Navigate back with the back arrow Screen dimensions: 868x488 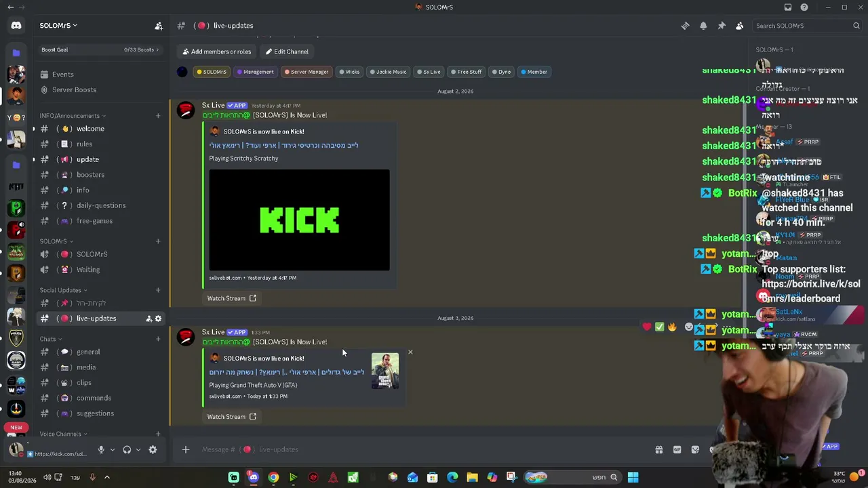pyautogui.click(x=10, y=7)
